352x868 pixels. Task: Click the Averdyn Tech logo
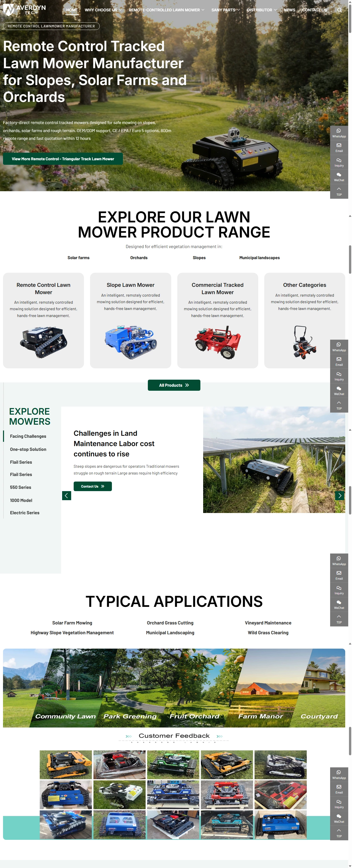click(24, 10)
